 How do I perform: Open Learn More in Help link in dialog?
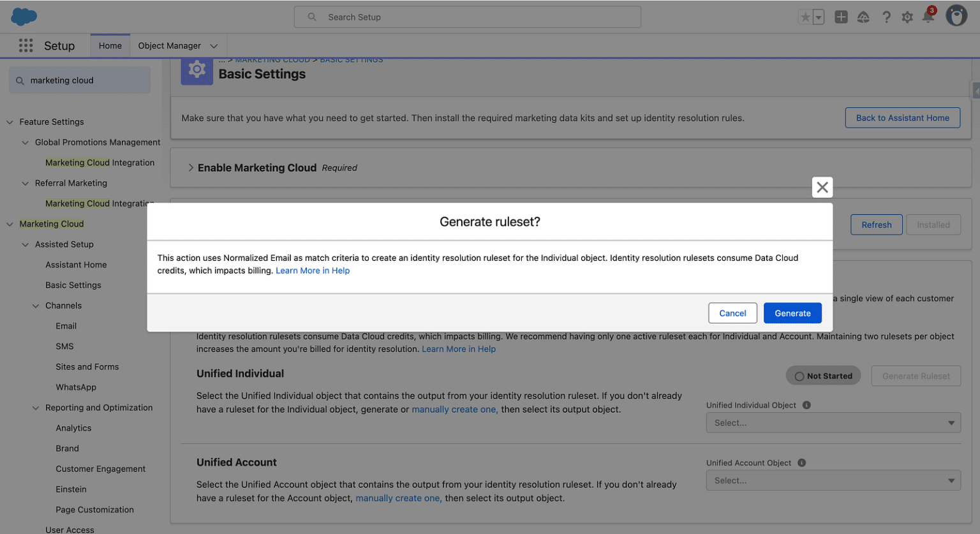point(313,271)
